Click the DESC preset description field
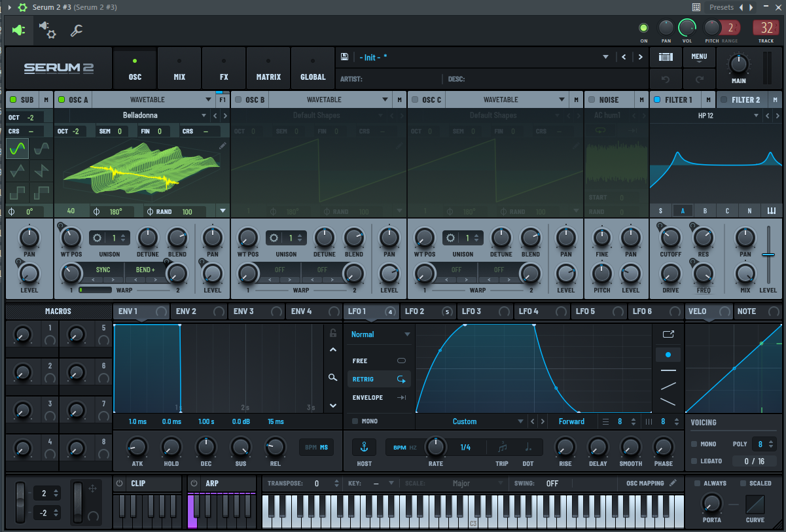Screen dimensions: 786x532 tap(546, 79)
